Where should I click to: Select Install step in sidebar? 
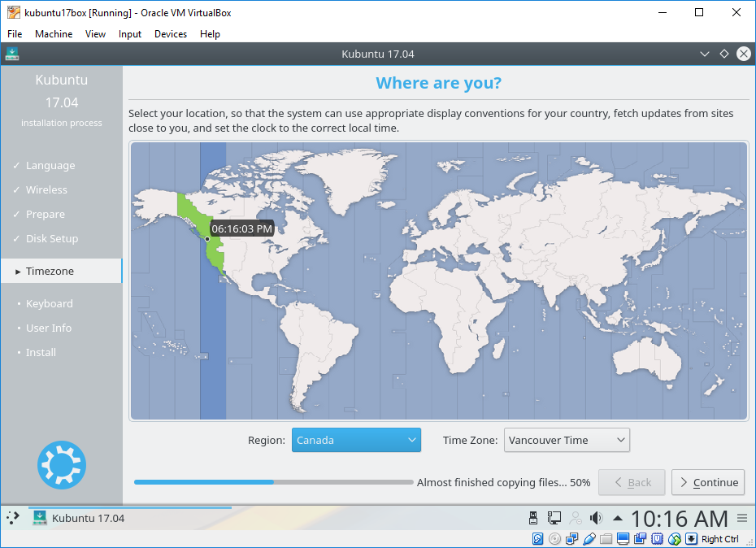coord(41,352)
